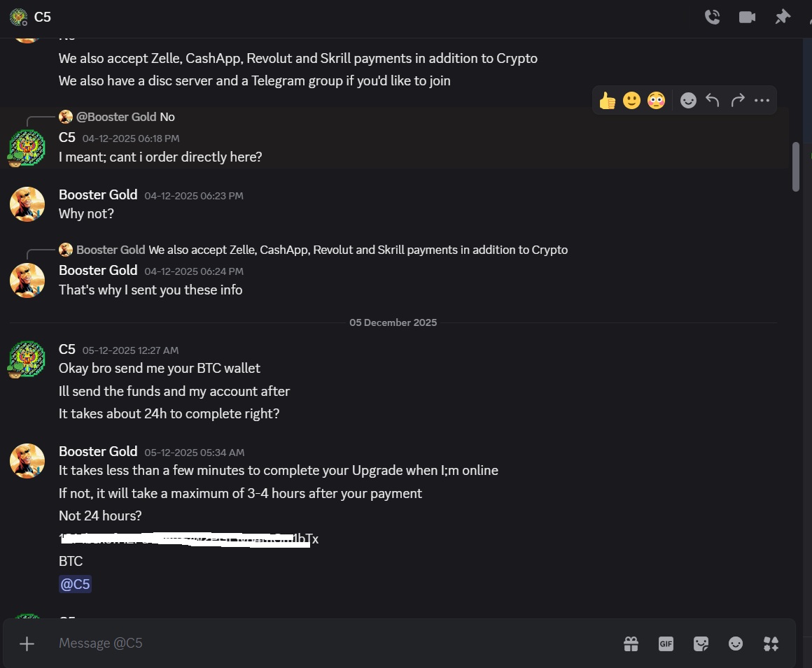Open the GIF picker
Image resolution: width=812 pixels, height=668 pixels.
click(666, 644)
